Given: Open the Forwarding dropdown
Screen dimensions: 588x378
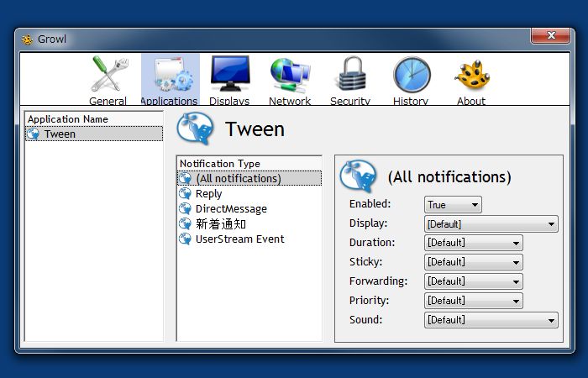Looking at the screenshot, I should pos(474,281).
